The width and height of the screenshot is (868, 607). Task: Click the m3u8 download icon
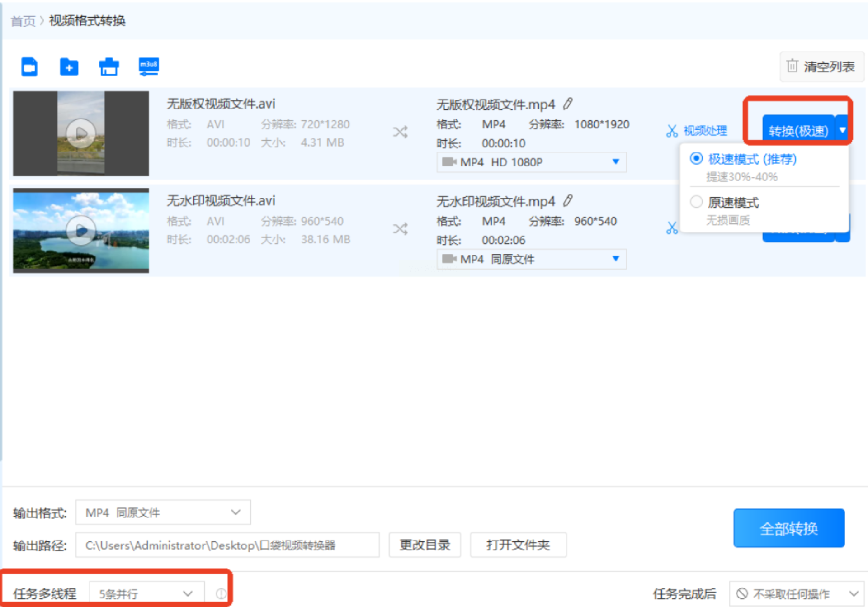[x=148, y=66]
